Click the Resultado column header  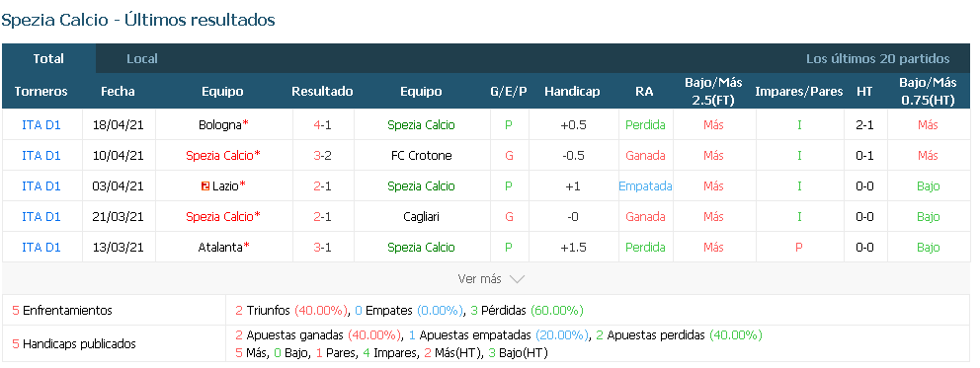[322, 91]
